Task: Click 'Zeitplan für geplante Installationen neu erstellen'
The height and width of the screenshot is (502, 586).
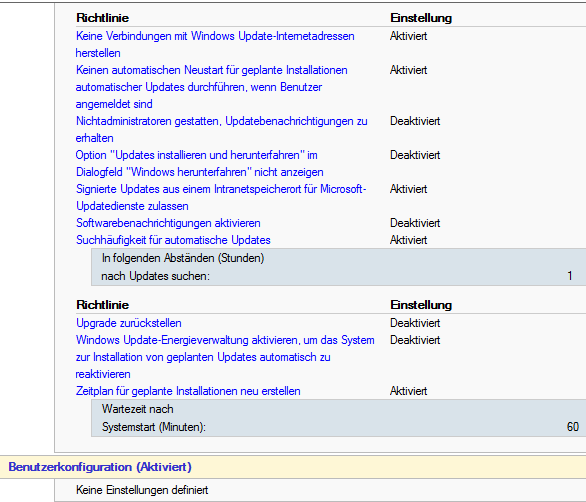Action: tap(188, 391)
